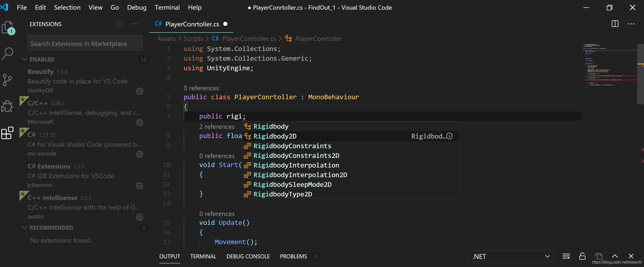Click the editor vertical scrollbar

[x=640, y=74]
